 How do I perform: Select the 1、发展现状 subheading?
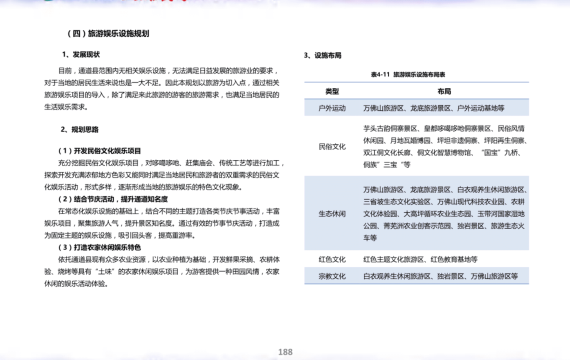pyautogui.click(x=81, y=55)
